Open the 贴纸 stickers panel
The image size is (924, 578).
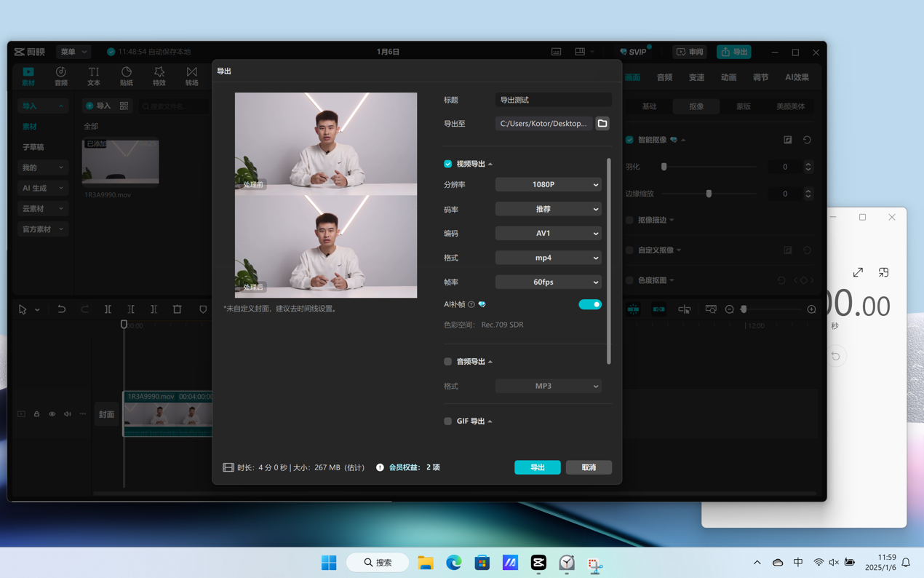[127, 76]
